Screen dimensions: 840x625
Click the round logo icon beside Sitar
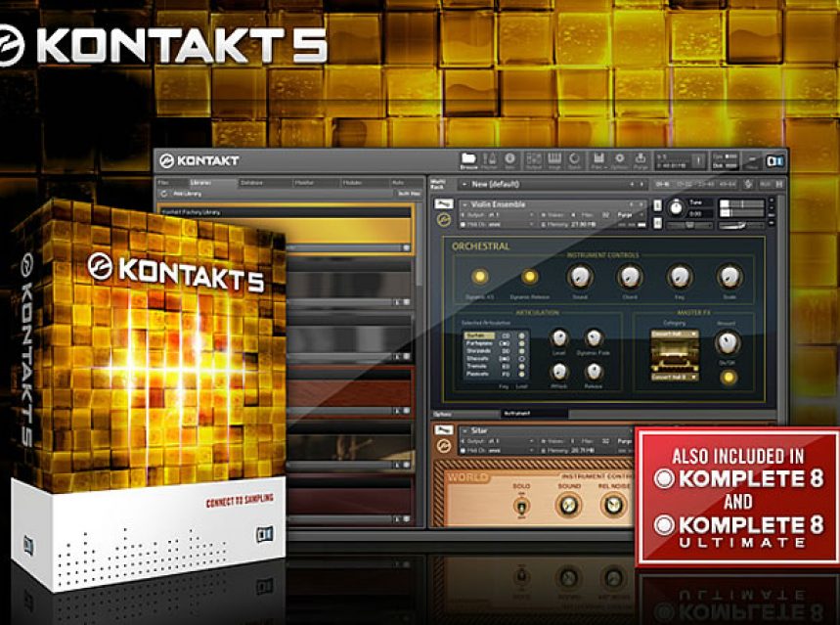pyautogui.click(x=444, y=445)
